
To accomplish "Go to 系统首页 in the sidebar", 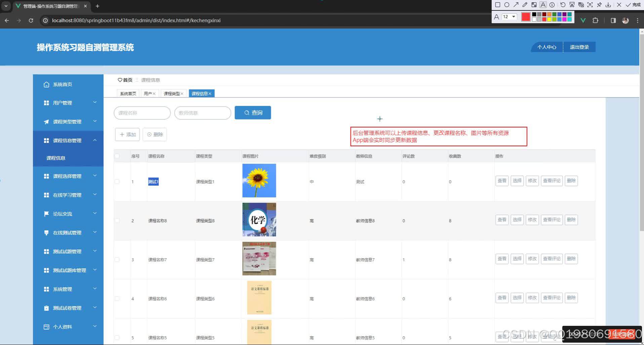I will click(68, 84).
